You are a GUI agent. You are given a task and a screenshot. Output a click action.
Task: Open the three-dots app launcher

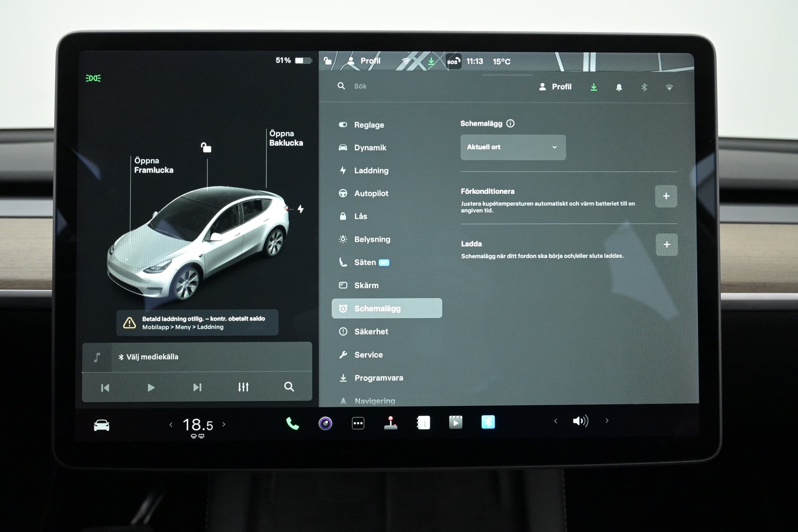click(358, 423)
